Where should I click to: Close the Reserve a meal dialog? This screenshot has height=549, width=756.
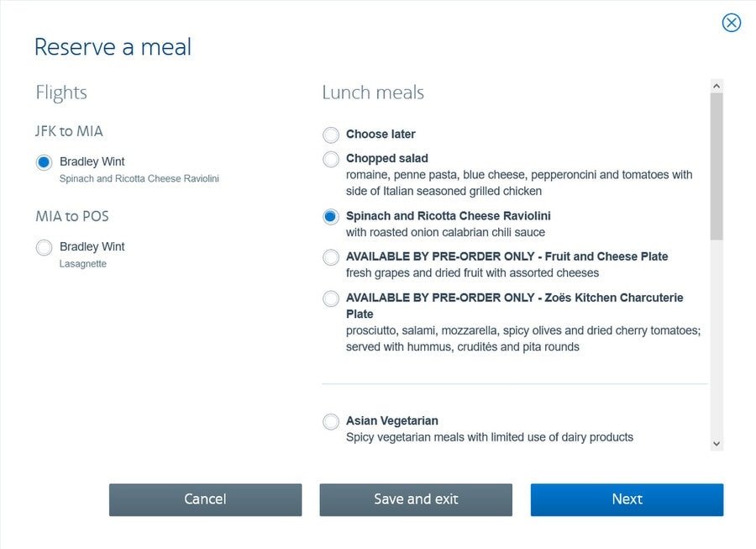[x=732, y=23]
